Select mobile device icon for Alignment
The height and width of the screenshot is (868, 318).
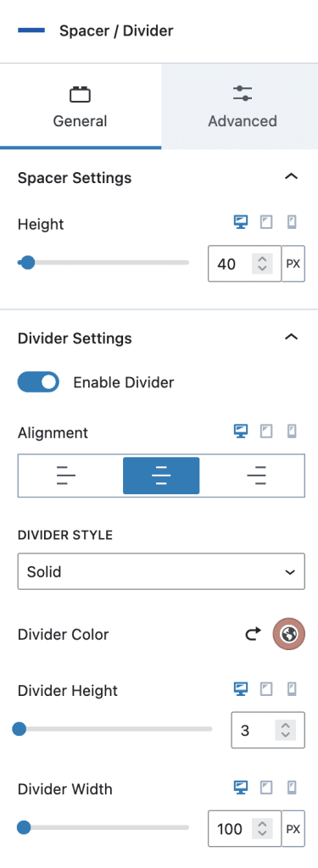coord(292,431)
